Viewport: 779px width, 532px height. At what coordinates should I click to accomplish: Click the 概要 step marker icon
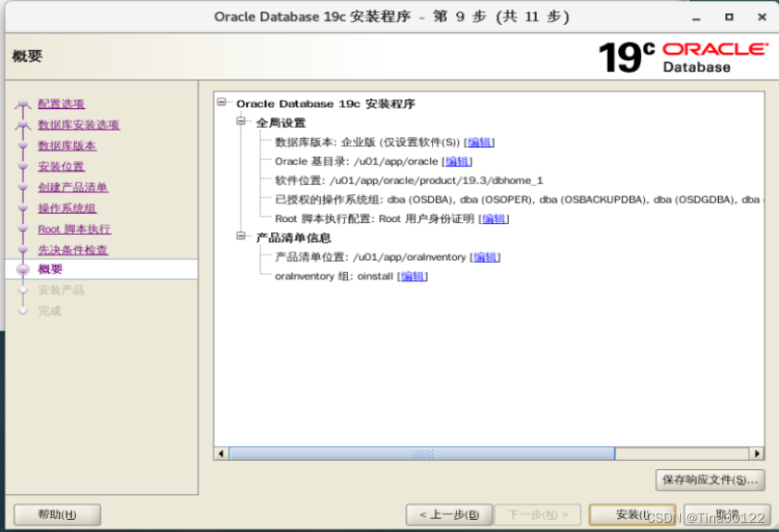[23, 269]
